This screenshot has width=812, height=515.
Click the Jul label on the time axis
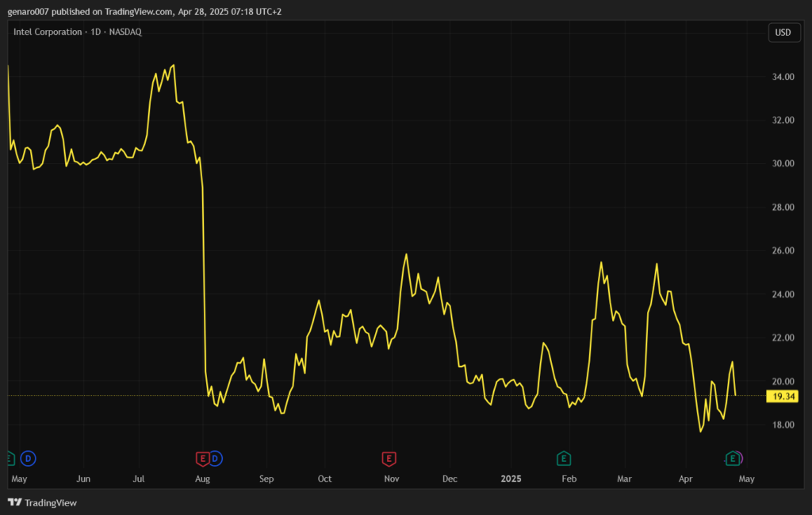[x=139, y=479]
